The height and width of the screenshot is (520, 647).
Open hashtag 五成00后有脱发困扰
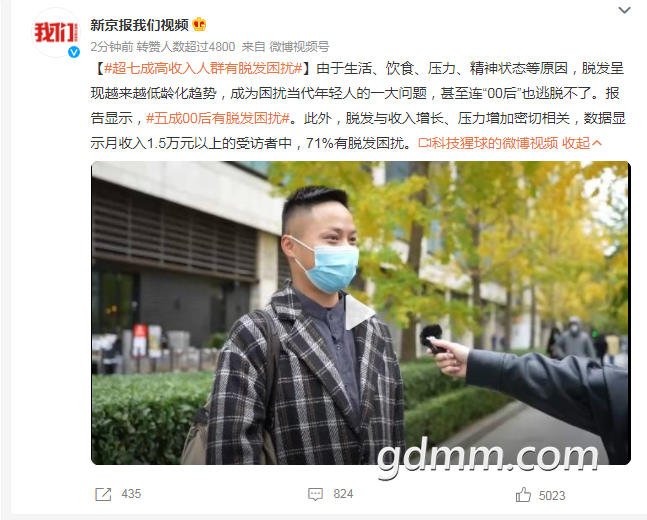[218, 118]
